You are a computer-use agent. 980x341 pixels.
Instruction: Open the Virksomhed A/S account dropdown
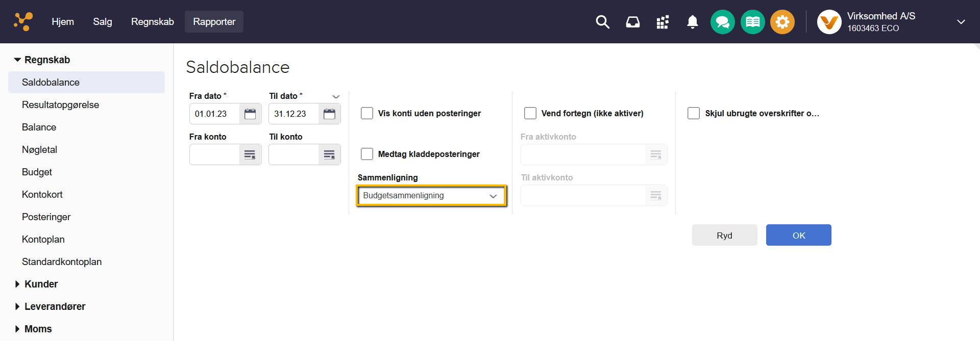[961, 22]
